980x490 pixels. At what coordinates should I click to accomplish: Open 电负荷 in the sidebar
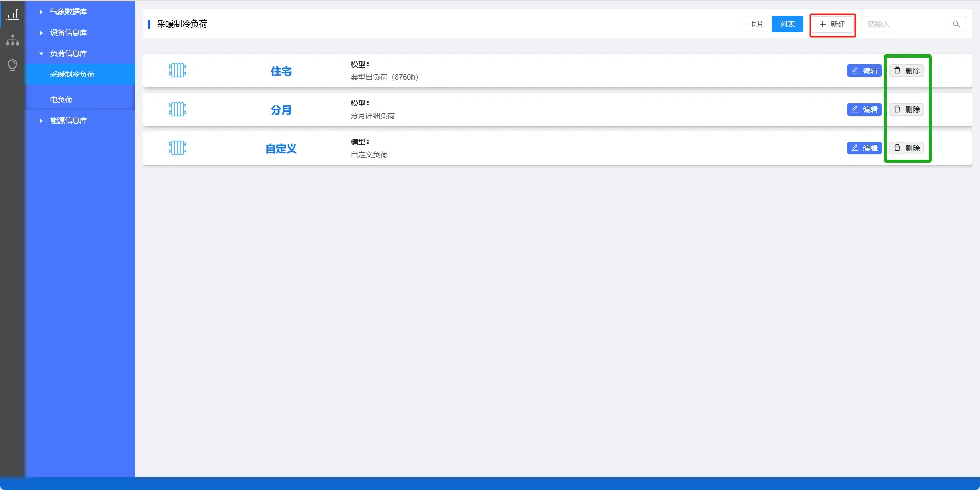point(80,99)
